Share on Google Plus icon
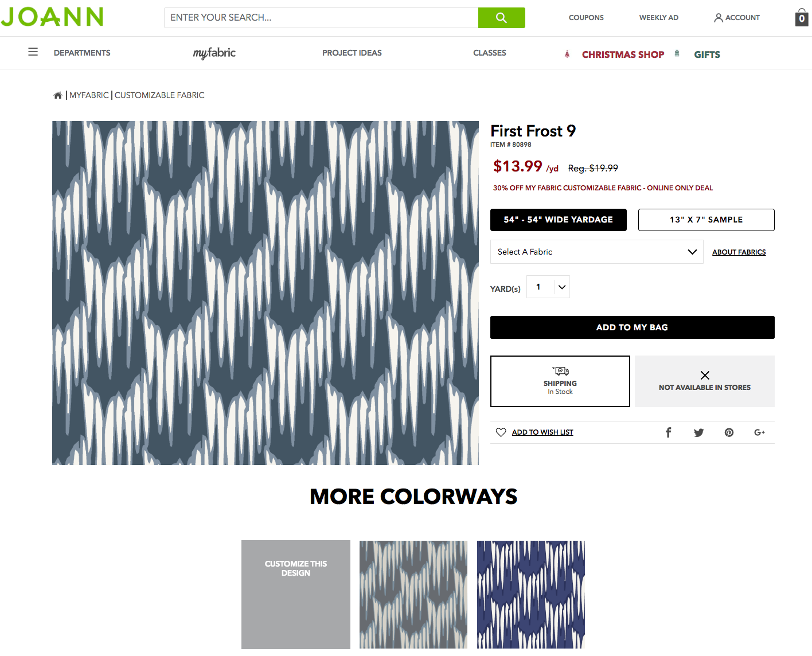The image size is (812, 656). click(x=759, y=432)
